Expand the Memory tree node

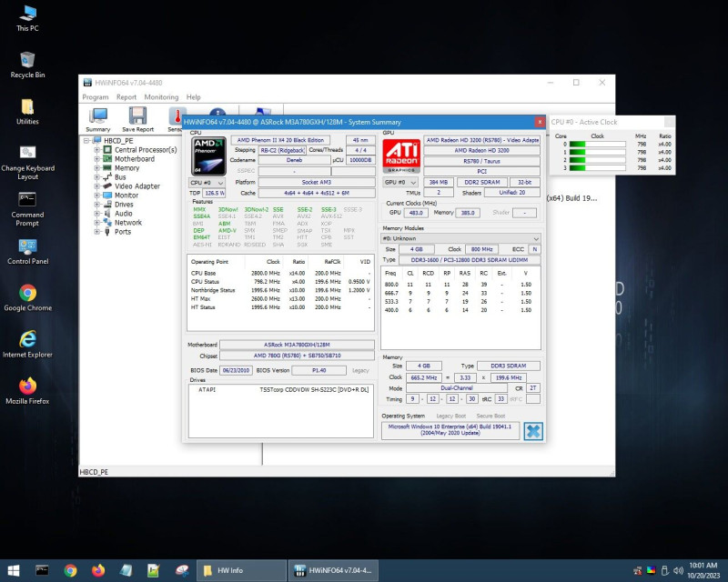[x=96, y=167]
